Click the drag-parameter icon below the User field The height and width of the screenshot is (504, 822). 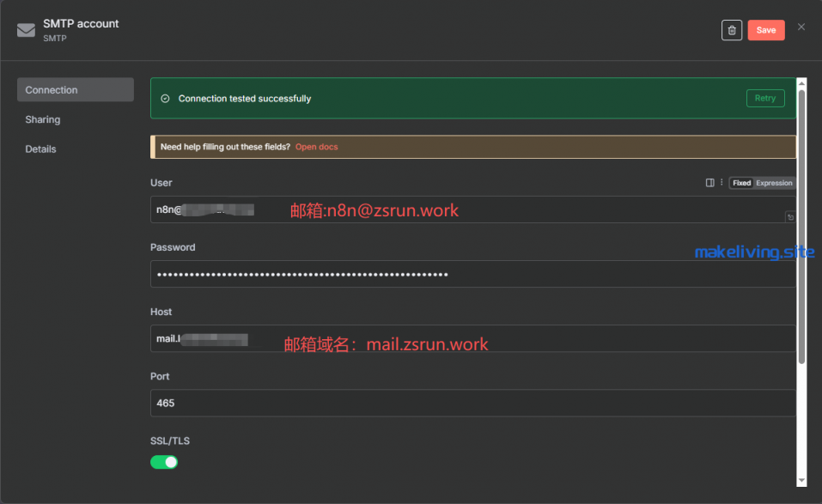pos(790,217)
